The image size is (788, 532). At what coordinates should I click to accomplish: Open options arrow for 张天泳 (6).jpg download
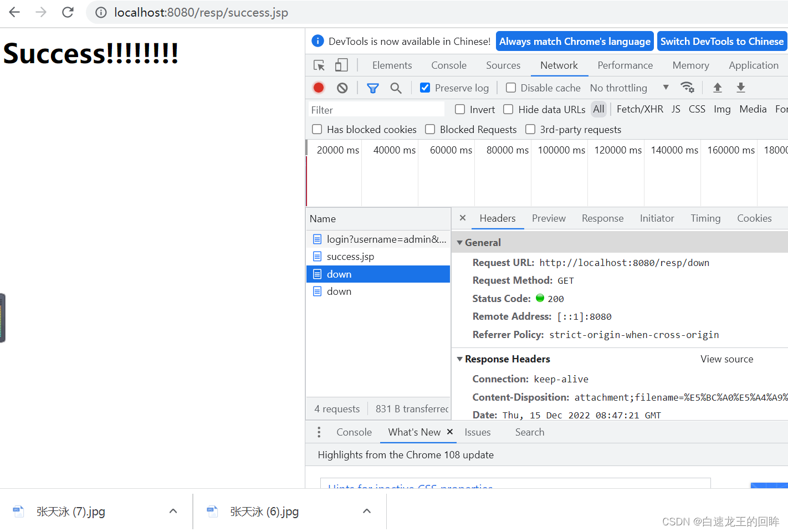tap(366, 511)
